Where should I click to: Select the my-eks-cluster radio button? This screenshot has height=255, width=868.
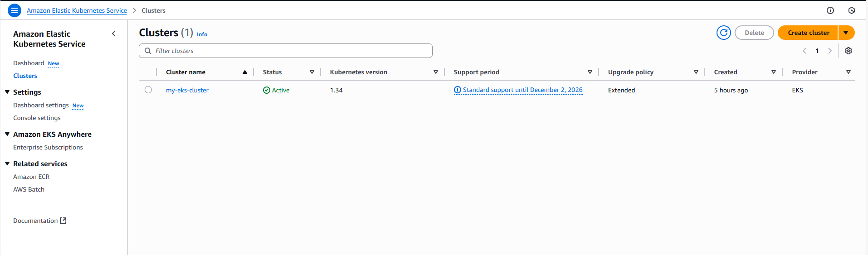click(148, 90)
